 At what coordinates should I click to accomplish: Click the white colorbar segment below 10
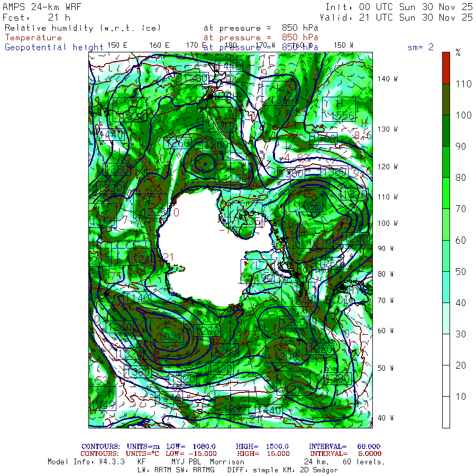(446, 413)
